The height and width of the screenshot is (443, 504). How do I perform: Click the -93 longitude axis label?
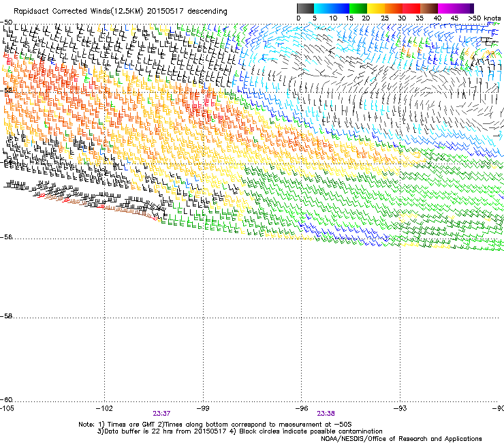[x=400, y=408]
